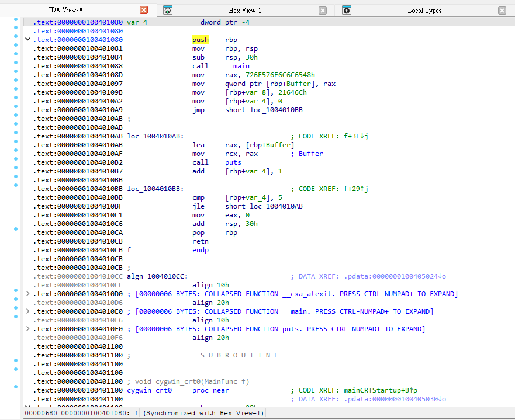Close the Local Types tab
This screenshot has height=420, width=515.
(x=502, y=11)
